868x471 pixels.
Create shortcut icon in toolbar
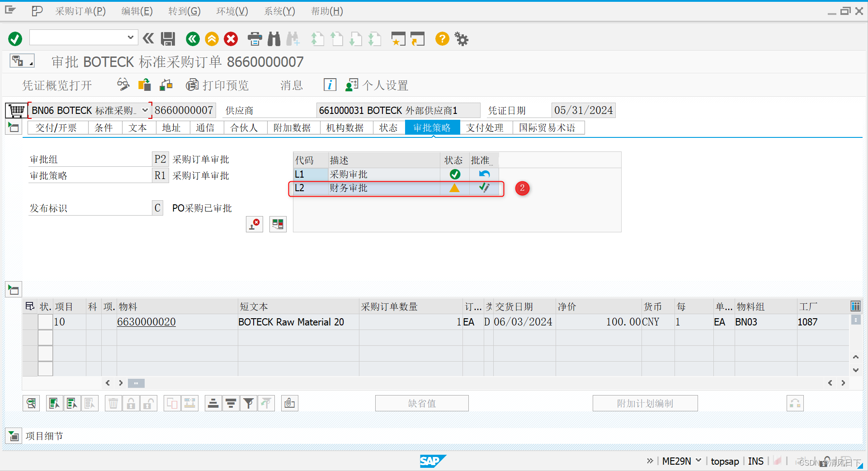(418, 39)
